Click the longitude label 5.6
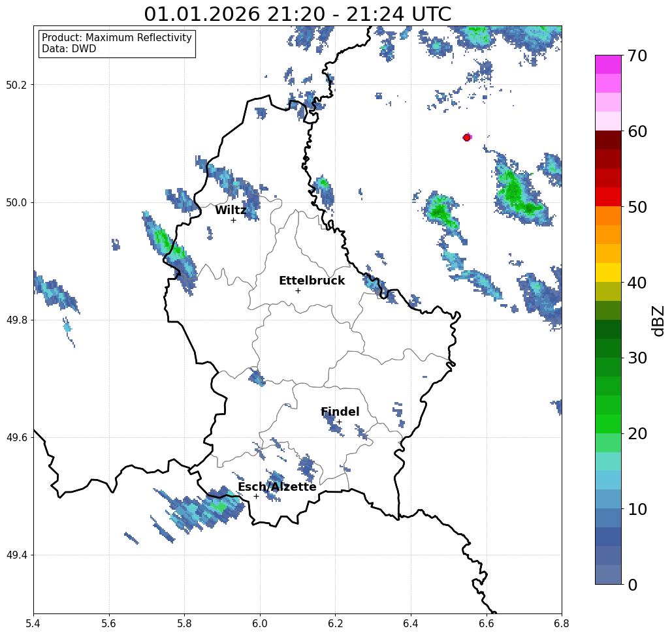The width and height of the screenshot is (672, 635). pyautogui.click(x=109, y=623)
